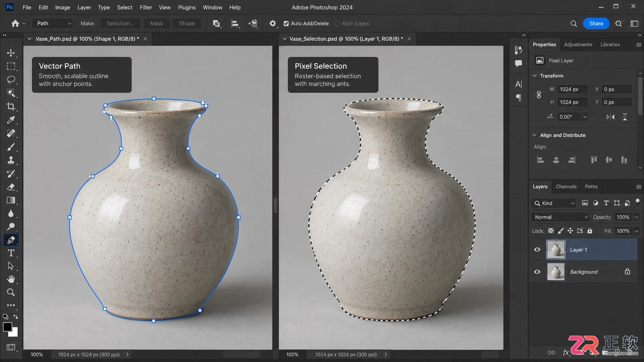Click the Make Shape button

(187, 24)
